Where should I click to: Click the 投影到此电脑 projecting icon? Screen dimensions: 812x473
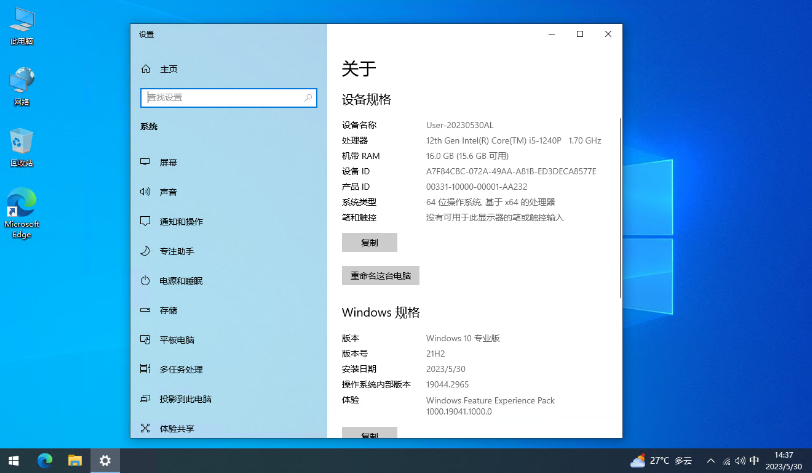tap(145, 398)
